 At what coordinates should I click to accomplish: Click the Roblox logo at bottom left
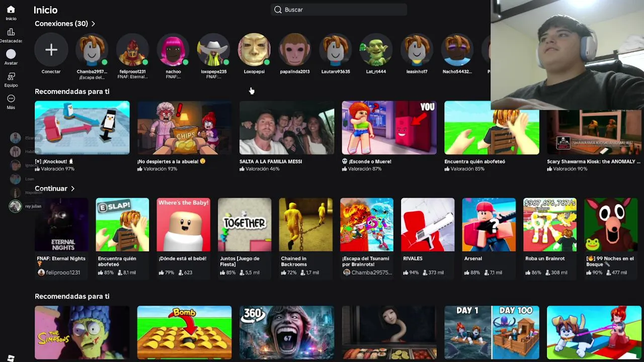(11, 358)
